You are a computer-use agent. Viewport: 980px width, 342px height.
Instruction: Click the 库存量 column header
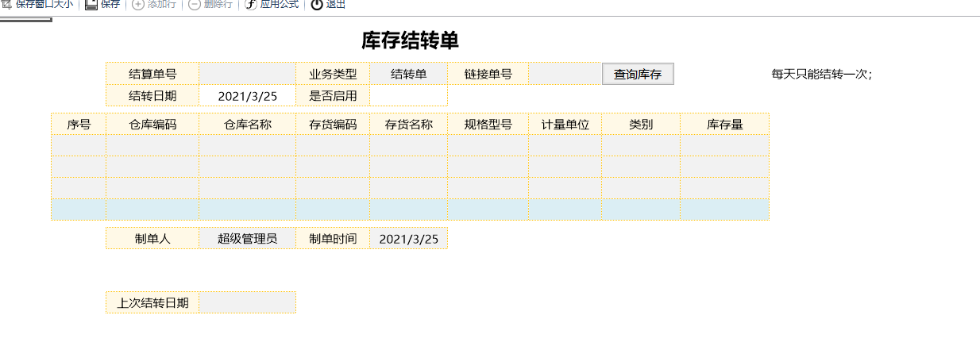724,125
